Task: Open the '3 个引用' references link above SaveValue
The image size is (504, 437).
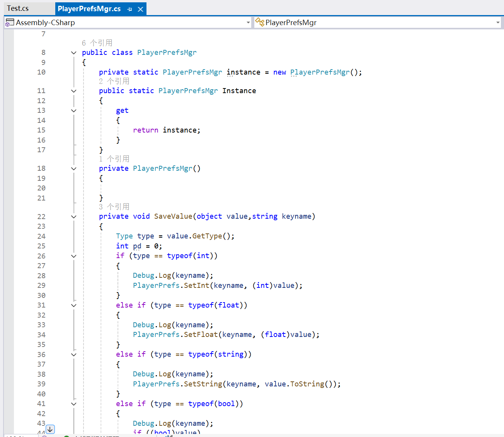Action: [x=114, y=207]
